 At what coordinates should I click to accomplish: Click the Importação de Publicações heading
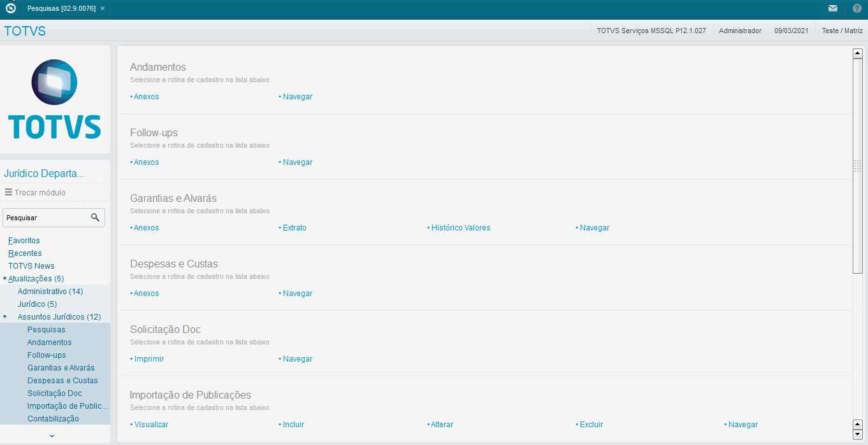(191, 395)
